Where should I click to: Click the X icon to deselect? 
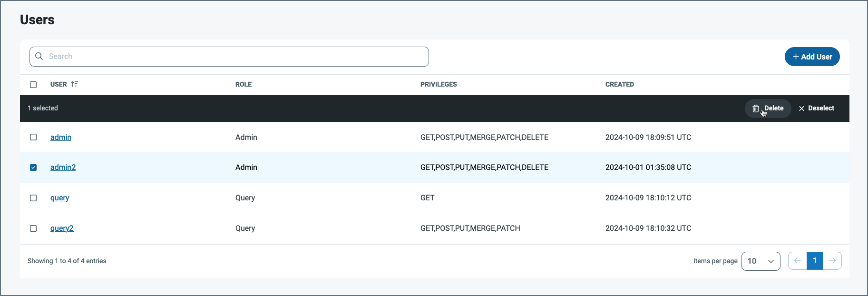801,109
